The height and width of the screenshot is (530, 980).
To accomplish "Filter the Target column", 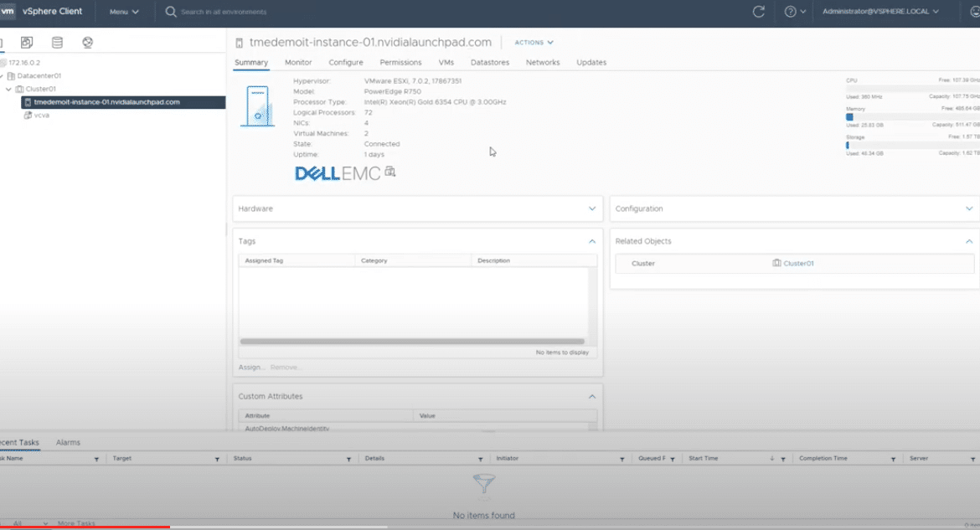I will (x=217, y=460).
